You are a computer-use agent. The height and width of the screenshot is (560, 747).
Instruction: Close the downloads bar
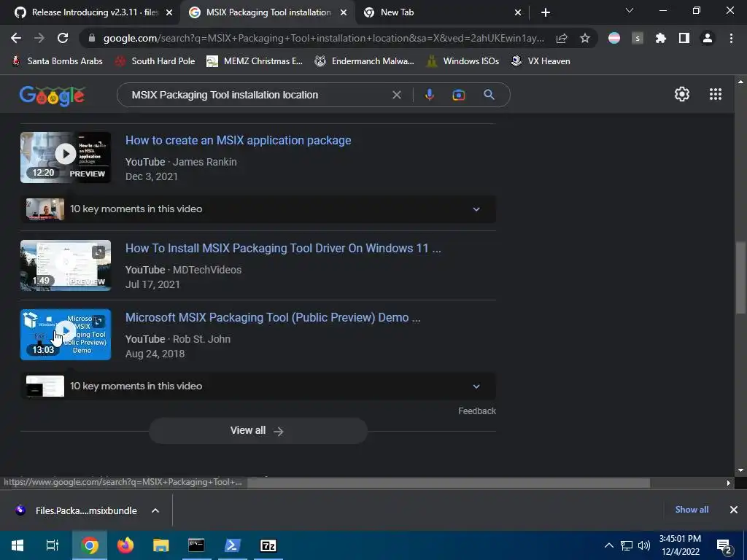[734, 510]
